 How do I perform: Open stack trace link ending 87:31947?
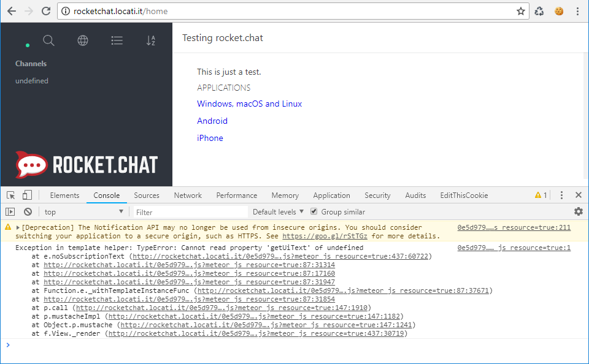pyautogui.click(x=190, y=282)
